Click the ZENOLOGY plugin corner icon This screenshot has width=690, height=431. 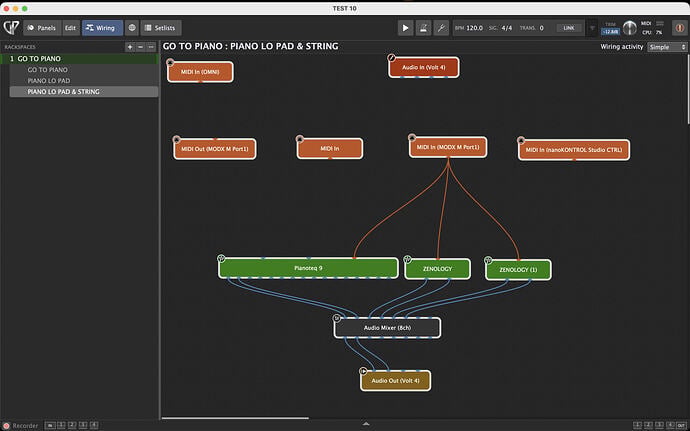click(x=407, y=259)
